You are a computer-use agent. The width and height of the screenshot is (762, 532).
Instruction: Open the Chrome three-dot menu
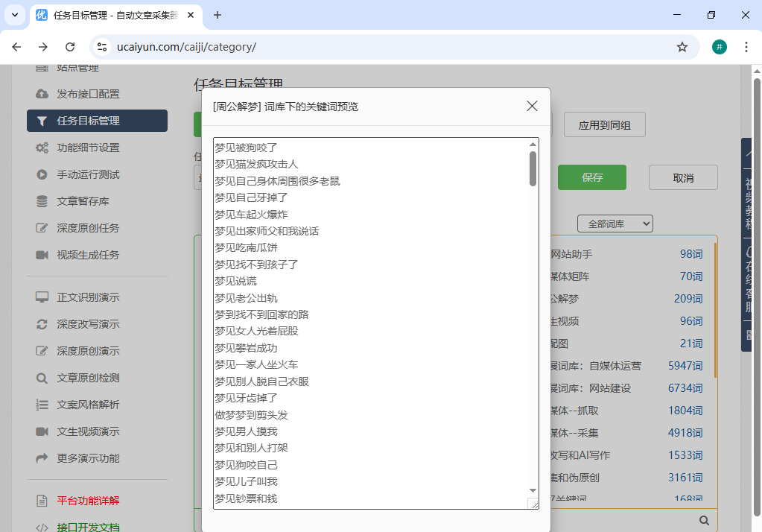pos(746,46)
